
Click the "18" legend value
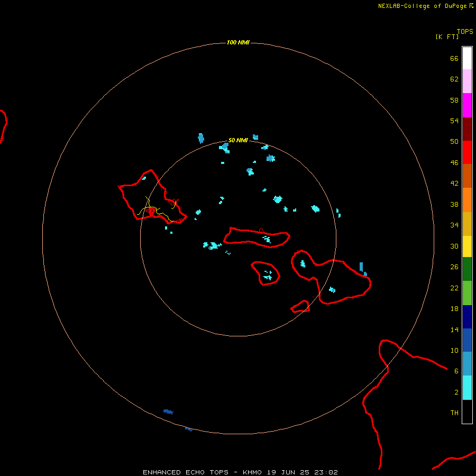(454, 309)
